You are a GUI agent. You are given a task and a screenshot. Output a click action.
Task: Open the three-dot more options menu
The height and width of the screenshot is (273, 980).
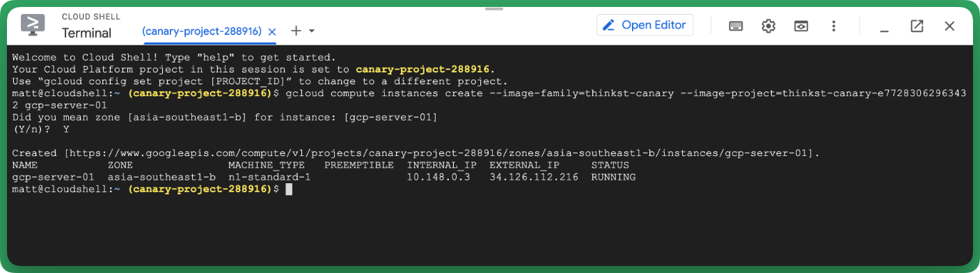[x=833, y=26]
